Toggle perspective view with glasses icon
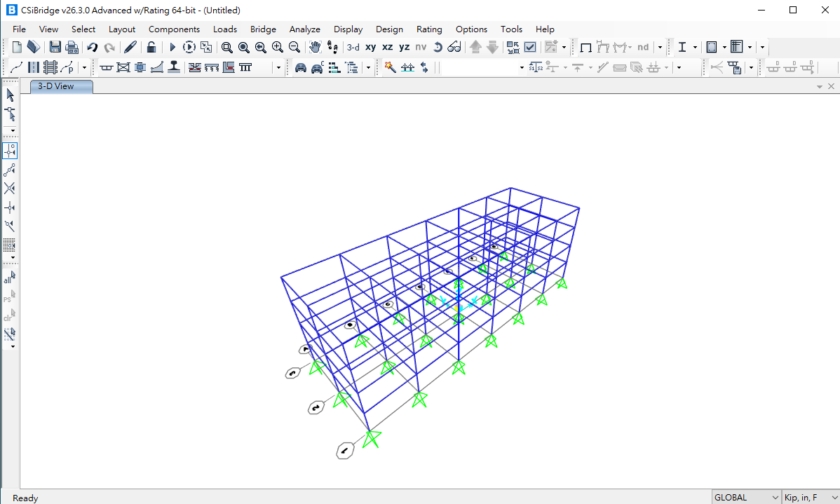This screenshot has height=504, width=840. [x=454, y=47]
